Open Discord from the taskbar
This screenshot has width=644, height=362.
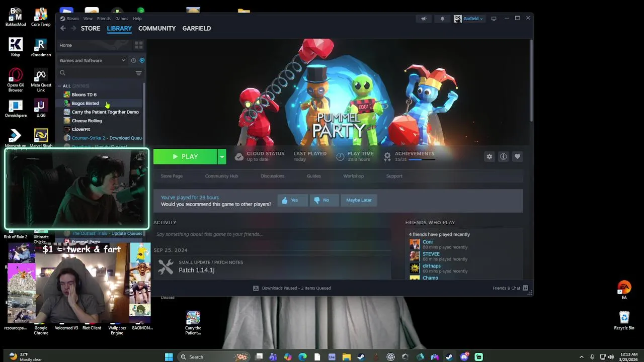click(x=464, y=357)
